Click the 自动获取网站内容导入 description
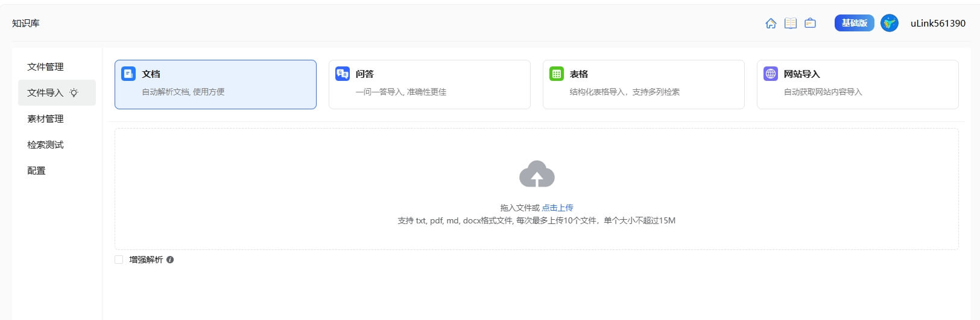The width and height of the screenshot is (980, 320). coord(823,92)
